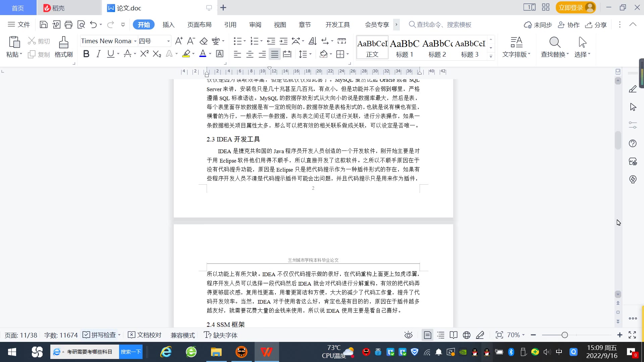Click the font color red swatch
The height and width of the screenshot is (362, 644).
203,54
